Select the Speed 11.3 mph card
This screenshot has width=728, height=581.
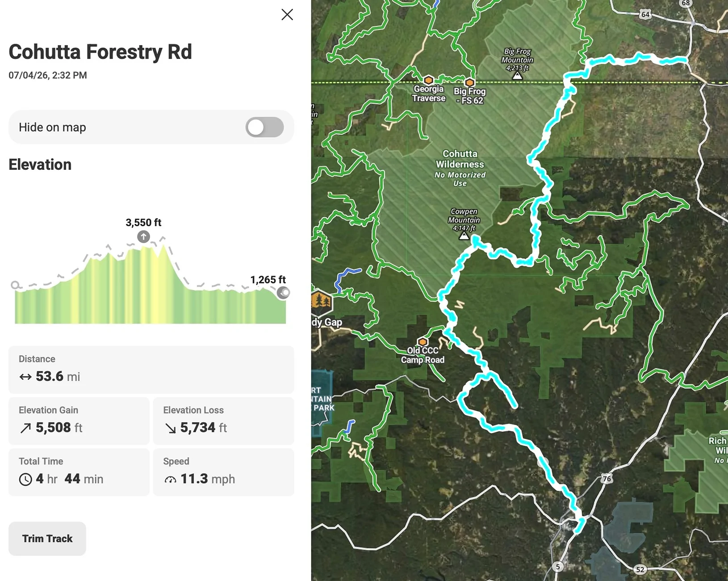click(x=223, y=472)
